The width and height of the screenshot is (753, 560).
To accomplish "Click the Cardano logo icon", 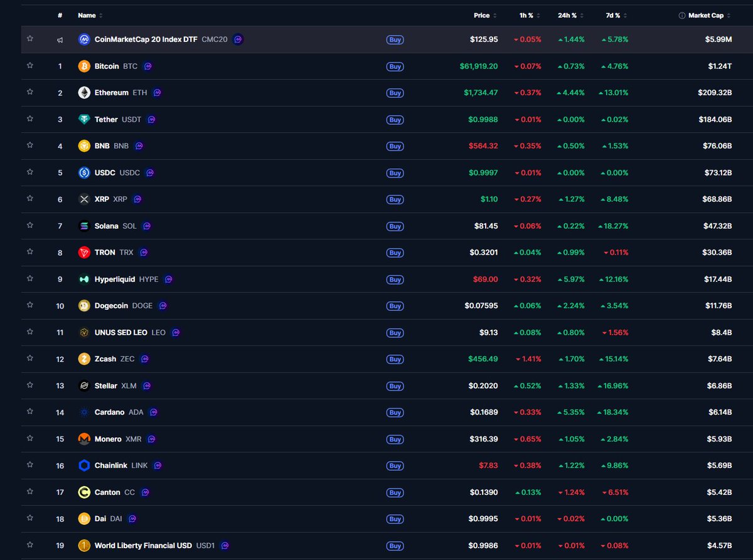I will 84,413.
